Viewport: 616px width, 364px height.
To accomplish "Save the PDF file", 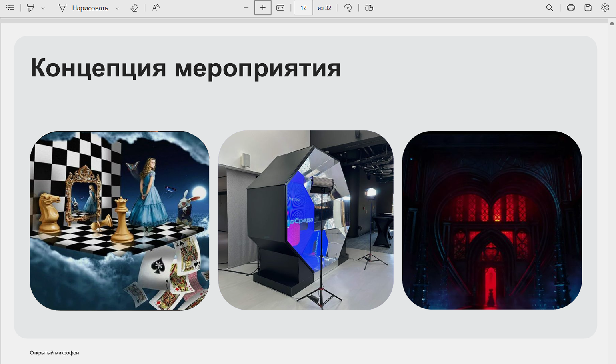I will [x=588, y=8].
